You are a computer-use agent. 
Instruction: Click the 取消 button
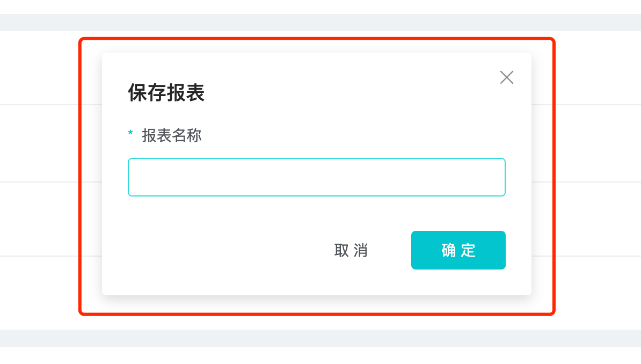351,250
